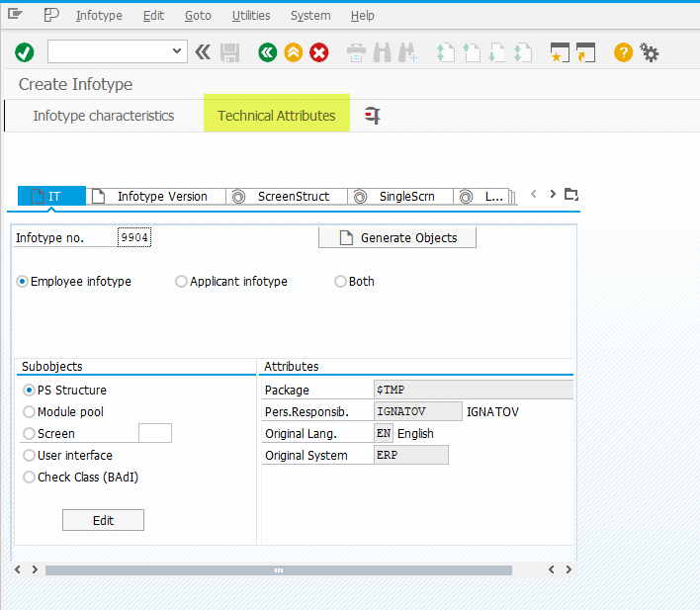The height and width of the screenshot is (610, 700).
Task: Click the horizontal scrollbar thumb
Action: 279,570
